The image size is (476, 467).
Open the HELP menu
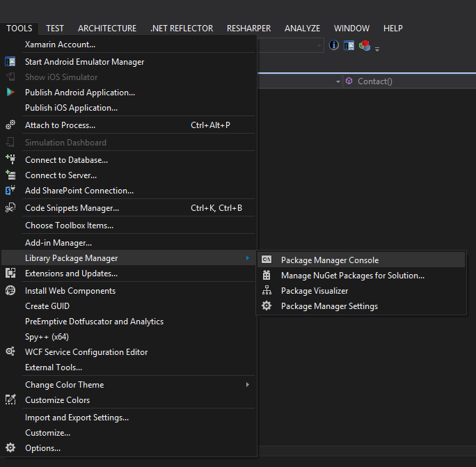pyautogui.click(x=392, y=29)
